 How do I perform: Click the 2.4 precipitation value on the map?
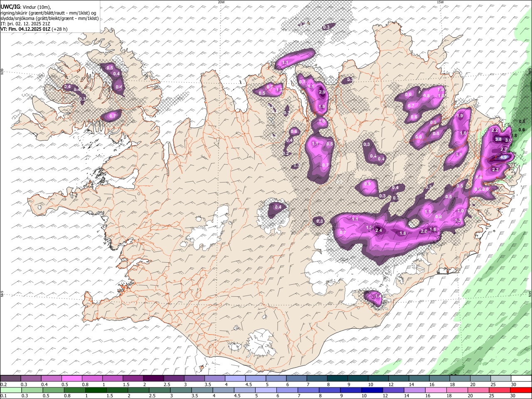click(x=379, y=230)
